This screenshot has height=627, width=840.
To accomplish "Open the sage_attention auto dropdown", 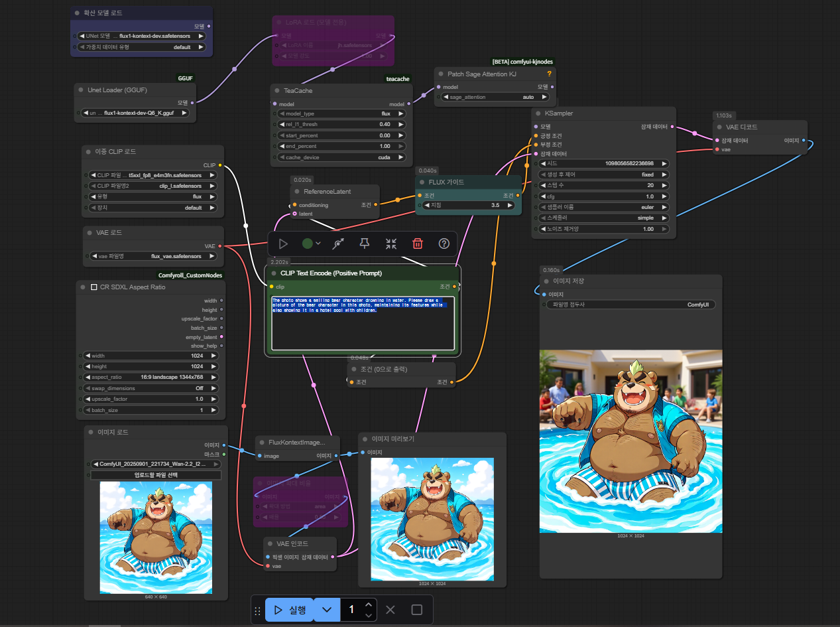I will point(495,97).
